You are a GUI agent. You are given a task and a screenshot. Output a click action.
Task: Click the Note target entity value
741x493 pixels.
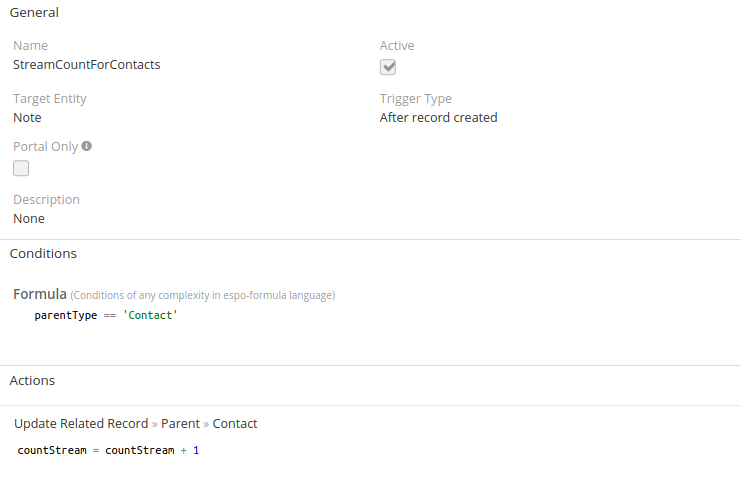pos(27,118)
